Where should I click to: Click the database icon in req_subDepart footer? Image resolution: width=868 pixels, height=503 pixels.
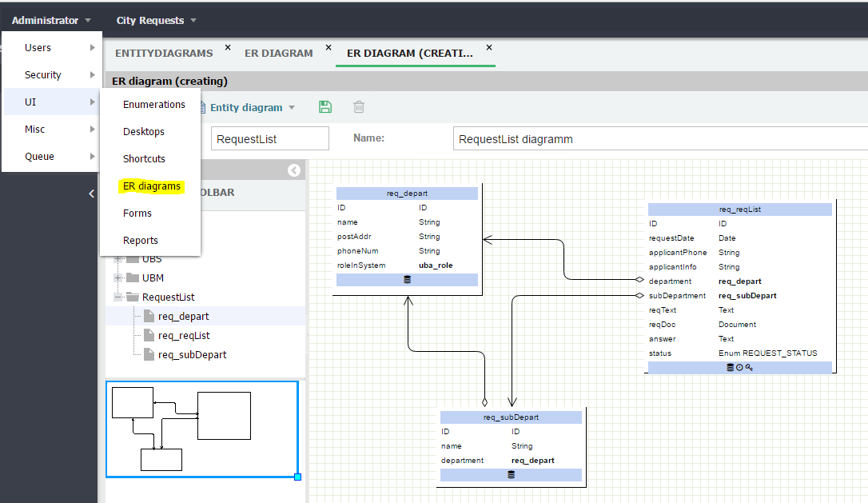(510, 474)
